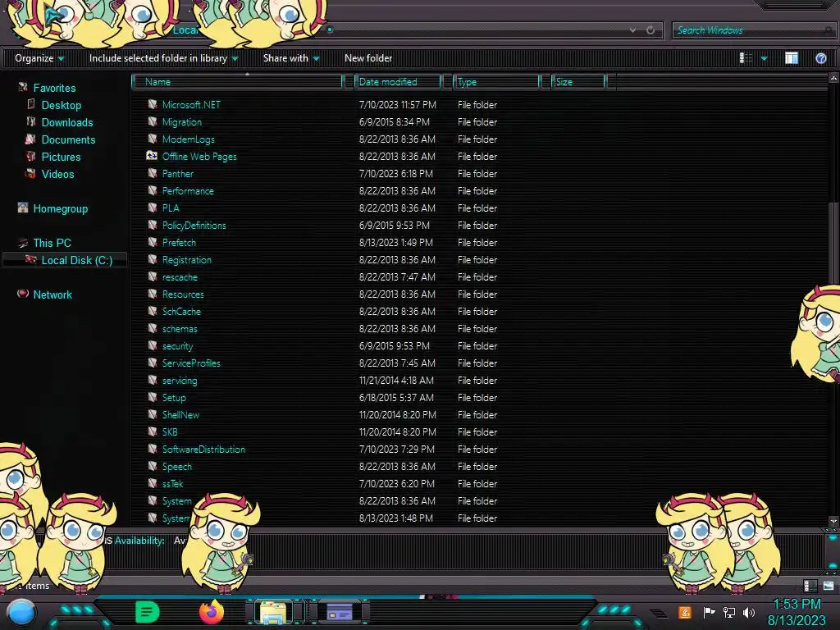Select the SKB folder name

tap(169, 431)
